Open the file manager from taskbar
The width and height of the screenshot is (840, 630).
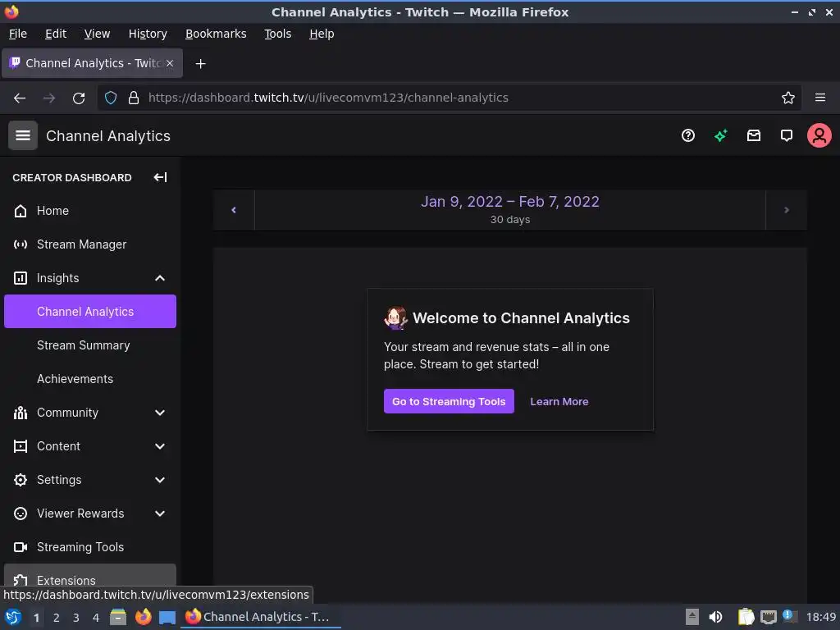click(118, 617)
